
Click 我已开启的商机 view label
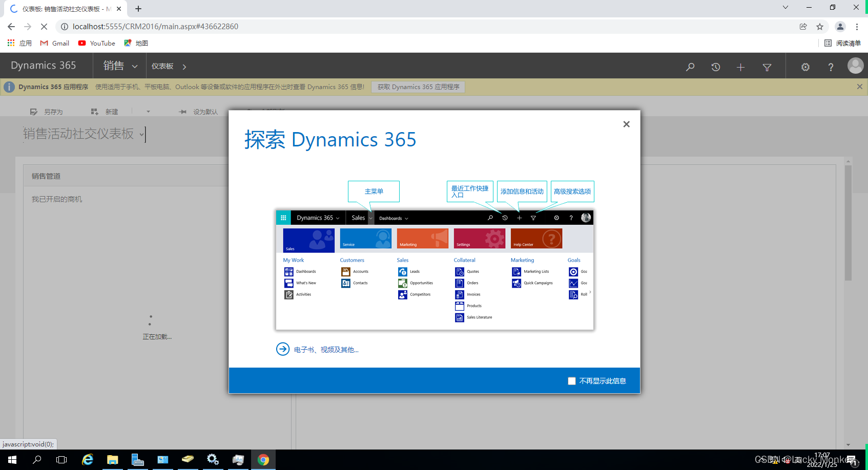pos(57,199)
